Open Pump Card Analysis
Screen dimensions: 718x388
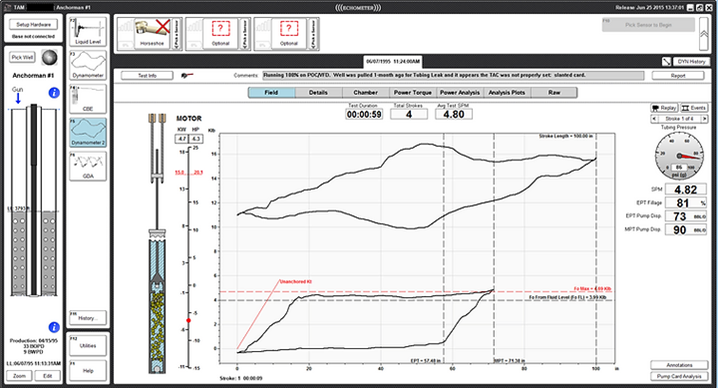click(679, 376)
